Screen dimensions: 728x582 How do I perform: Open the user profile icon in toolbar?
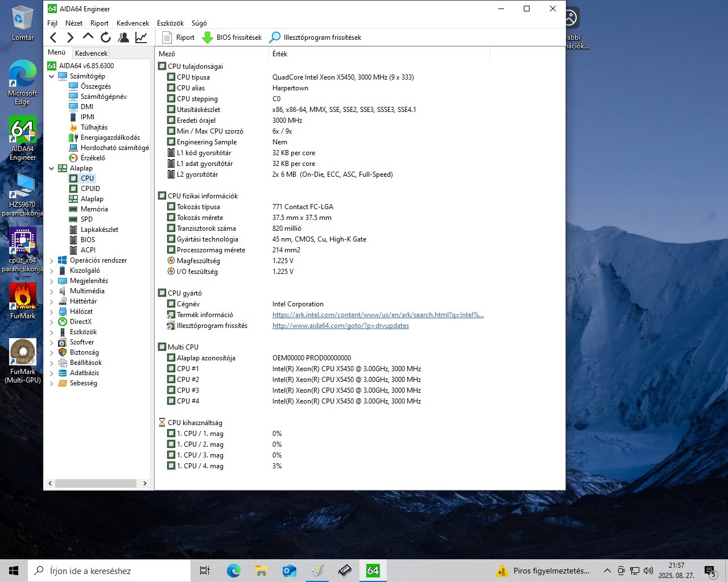coord(123,38)
